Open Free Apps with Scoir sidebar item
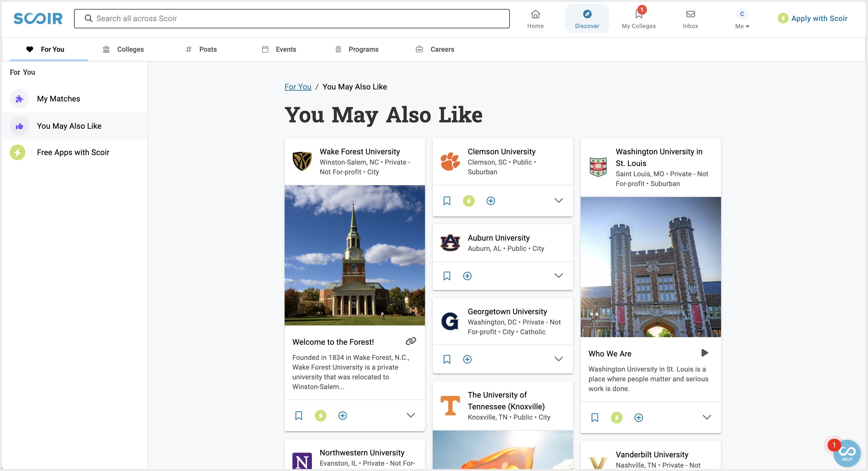The height and width of the screenshot is (471, 868). 75,152
